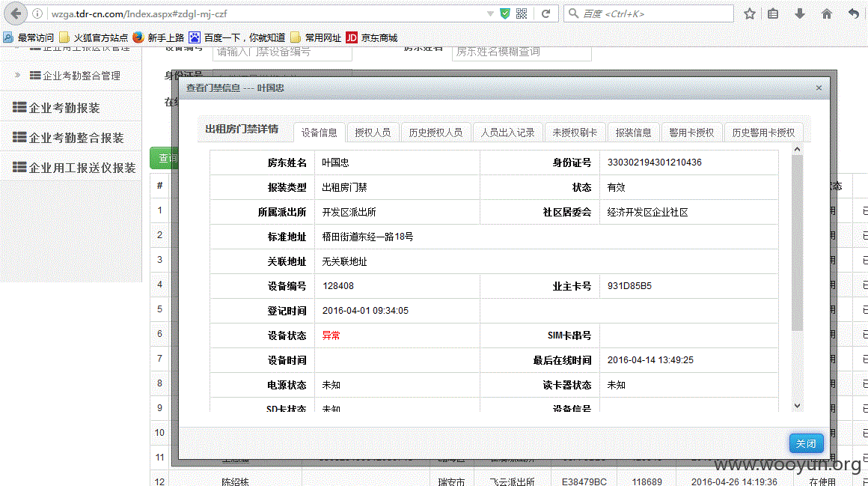
Task: Select 出租房门禁详情 tab
Action: pos(242,129)
